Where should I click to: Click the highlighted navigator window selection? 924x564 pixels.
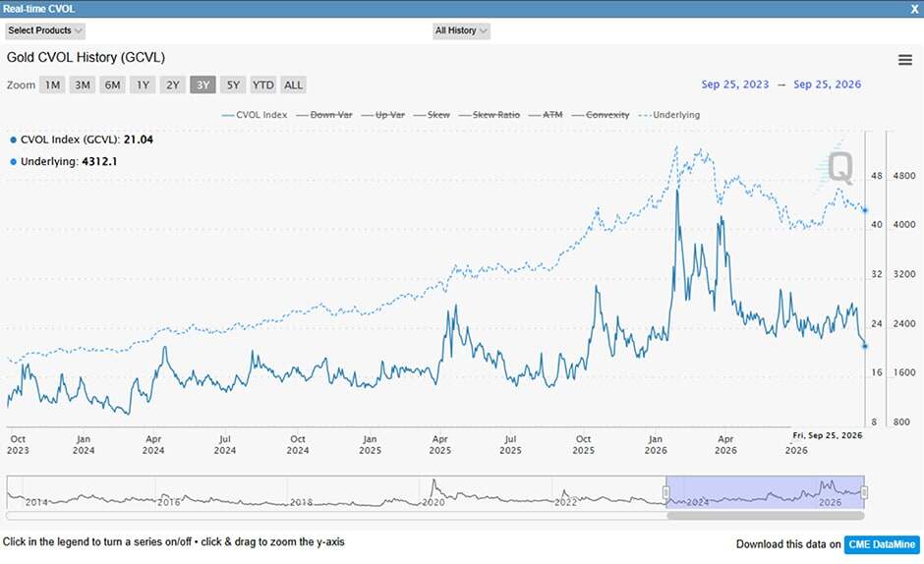tap(765, 492)
